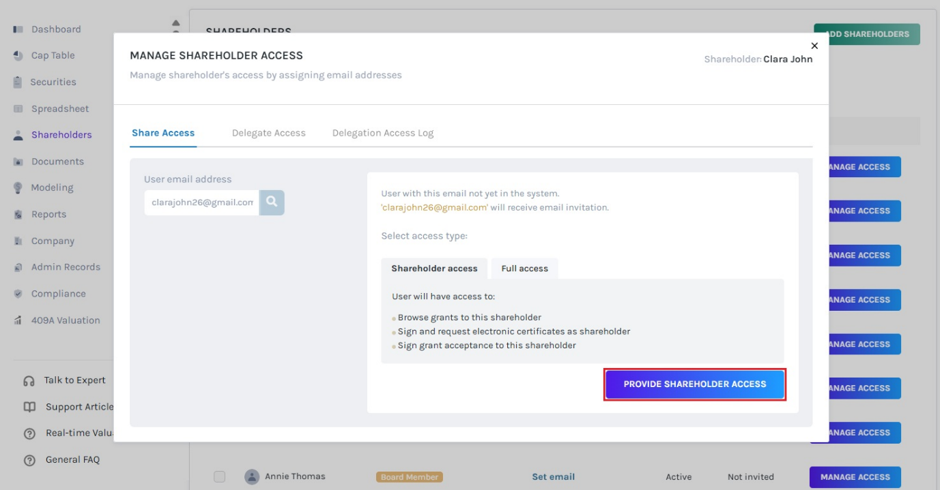Screen dimensions: 940x490
Task: Click Talk to Expert headset icon
Action: click(x=29, y=381)
